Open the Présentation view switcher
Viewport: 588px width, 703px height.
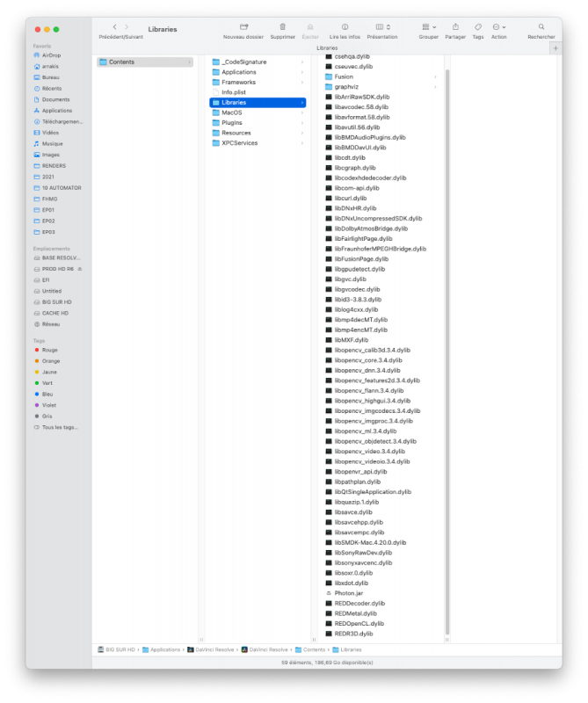point(382,27)
